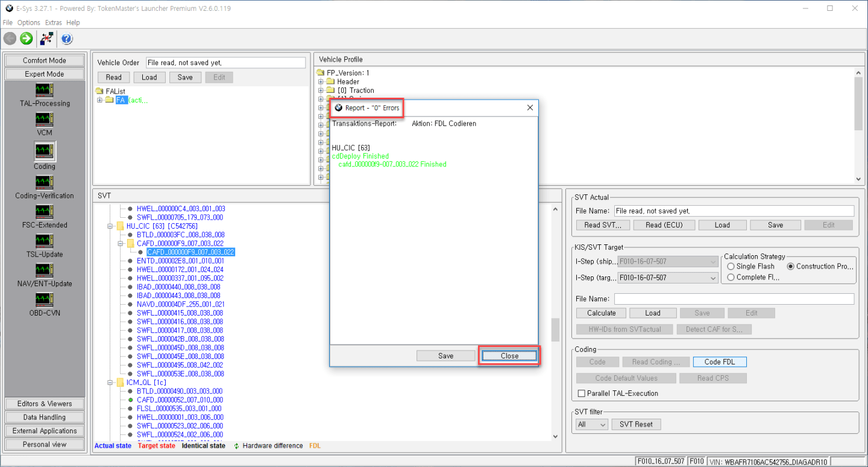
Task: Select the Construction Progress radio button
Action: (791, 266)
